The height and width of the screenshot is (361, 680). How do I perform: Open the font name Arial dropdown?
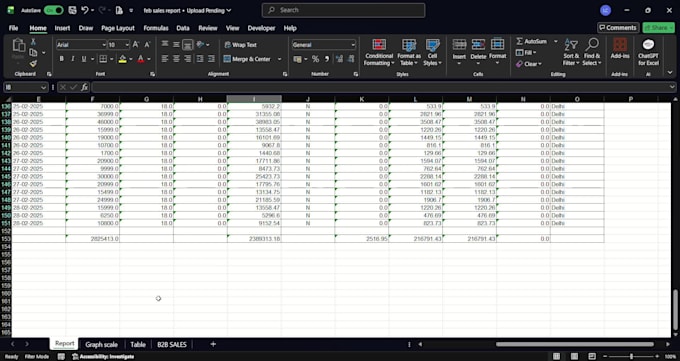click(x=104, y=45)
